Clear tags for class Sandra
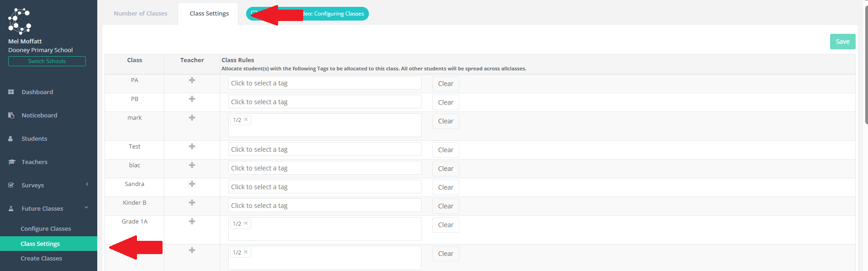Image resolution: width=868 pixels, height=271 pixels. (446, 187)
